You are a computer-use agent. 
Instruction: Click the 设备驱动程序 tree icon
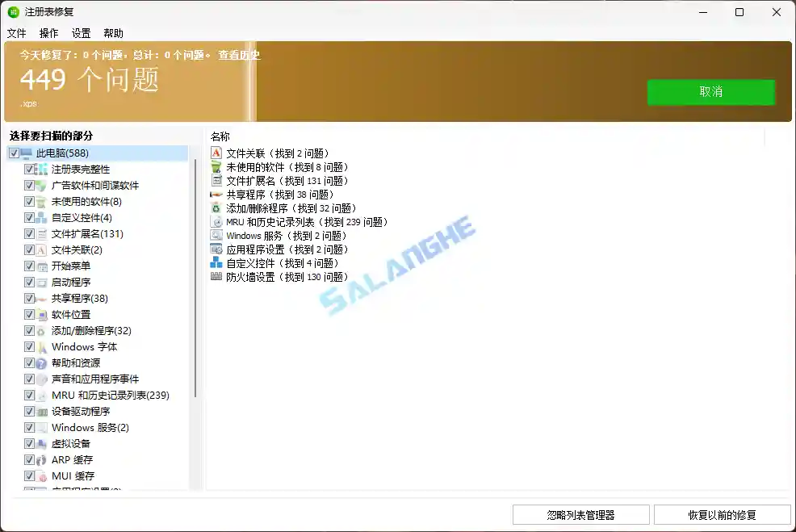pyautogui.click(x=42, y=411)
